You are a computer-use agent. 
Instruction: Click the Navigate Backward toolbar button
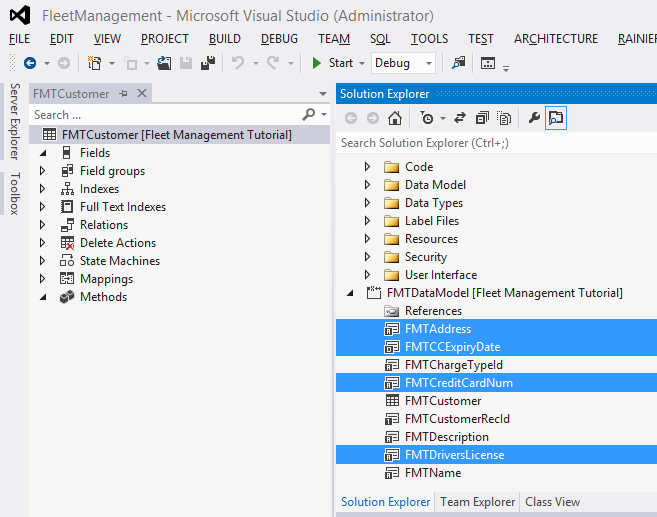(x=29, y=63)
